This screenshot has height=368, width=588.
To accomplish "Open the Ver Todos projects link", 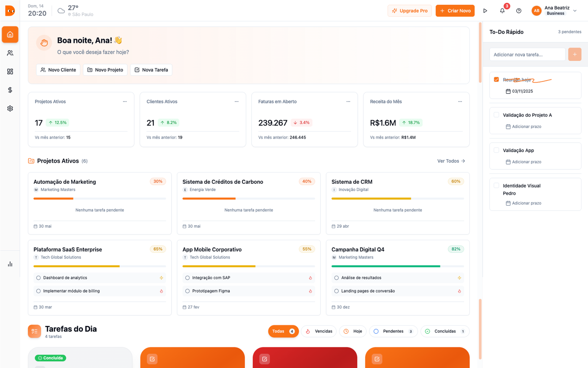I will point(451,161).
